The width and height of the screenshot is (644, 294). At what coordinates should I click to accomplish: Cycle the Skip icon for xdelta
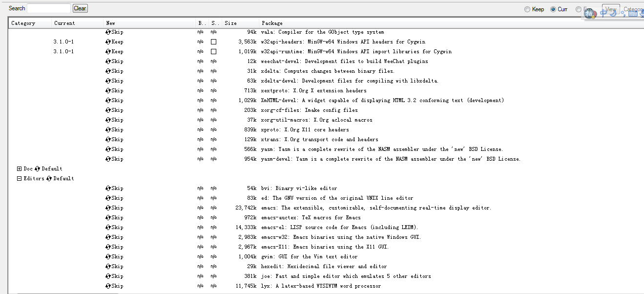pyautogui.click(x=108, y=71)
